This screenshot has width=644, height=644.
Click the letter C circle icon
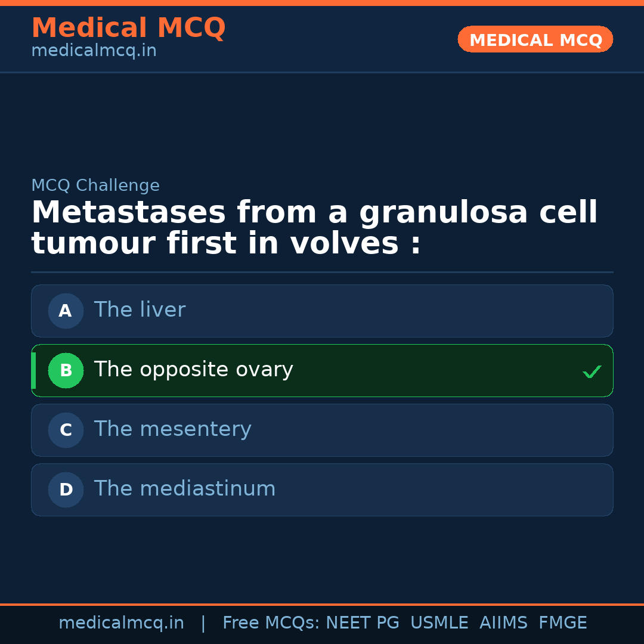coord(66,430)
